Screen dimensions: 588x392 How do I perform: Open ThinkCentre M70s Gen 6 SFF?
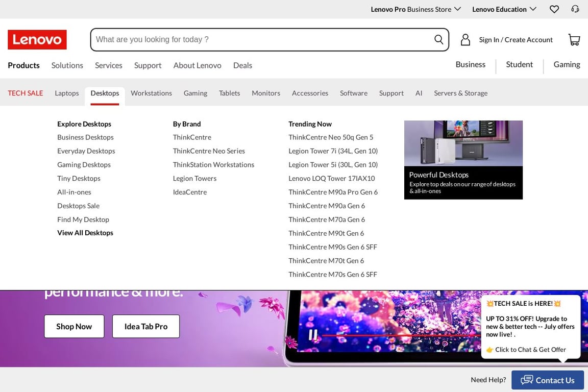[x=333, y=274]
